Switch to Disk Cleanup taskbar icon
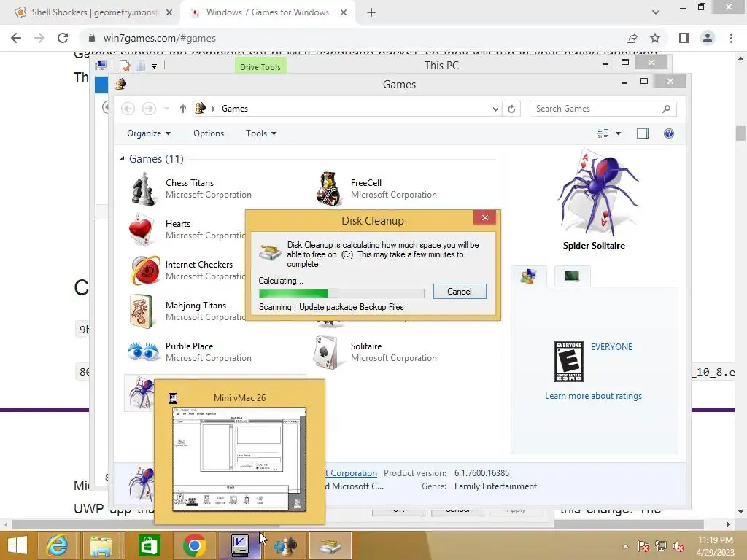 330,545
